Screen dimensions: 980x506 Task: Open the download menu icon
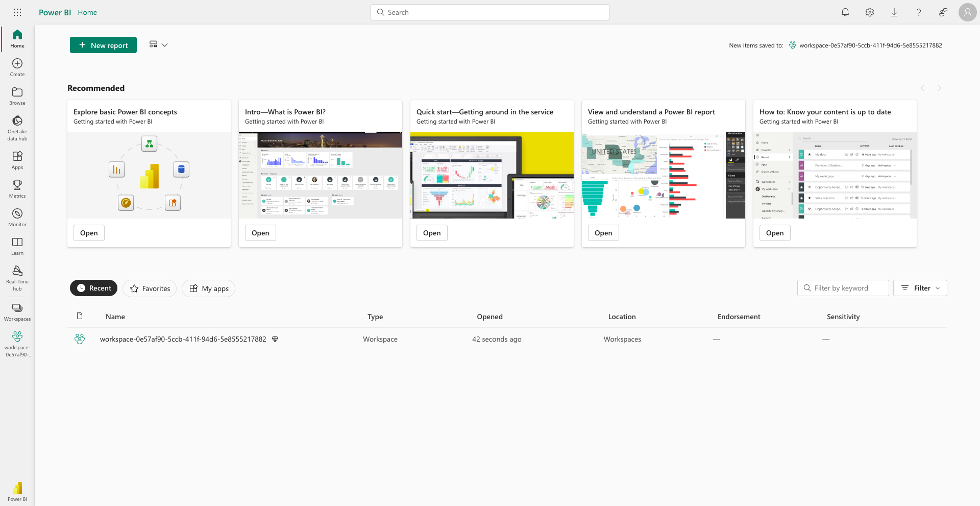(x=894, y=12)
